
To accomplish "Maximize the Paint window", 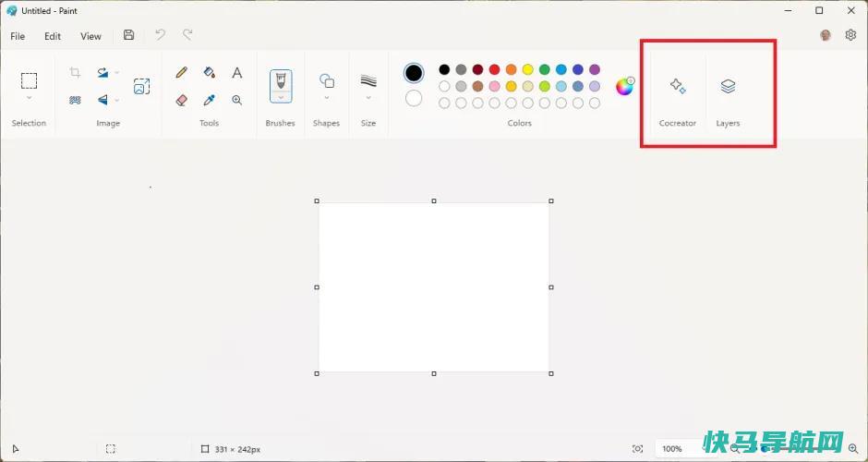I will [x=819, y=10].
